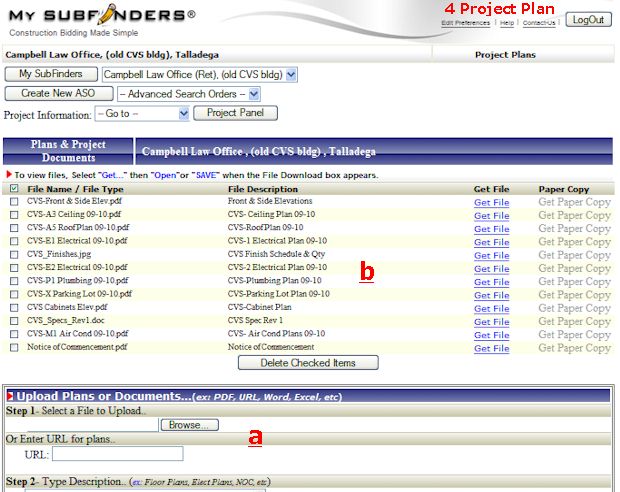Get File for CVS-RoofPlan 09-10
This screenshot has height=492, width=620.
click(491, 229)
